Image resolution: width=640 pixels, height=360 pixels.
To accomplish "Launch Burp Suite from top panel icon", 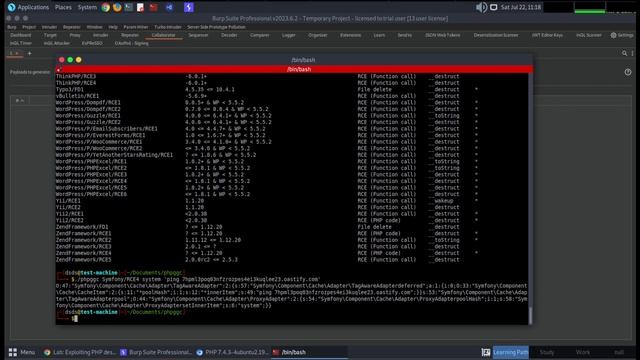I will click(x=189, y=7).
